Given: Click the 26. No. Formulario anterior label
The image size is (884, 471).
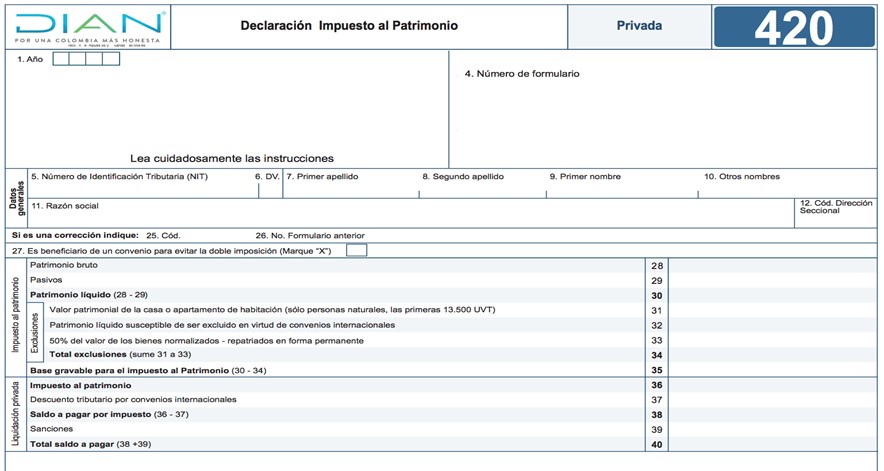Looking at the screenshot, I should (310, 236).
